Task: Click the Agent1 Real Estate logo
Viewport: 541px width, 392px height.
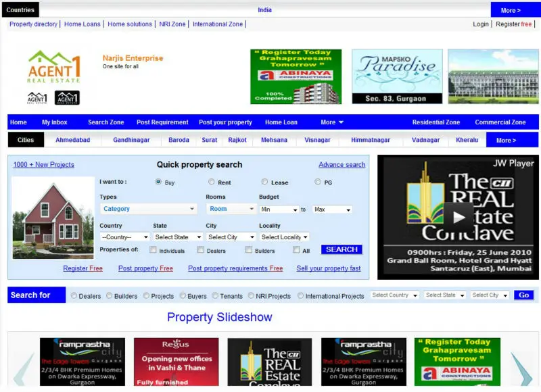Action: pyautogui.click(x=54, y=66)
